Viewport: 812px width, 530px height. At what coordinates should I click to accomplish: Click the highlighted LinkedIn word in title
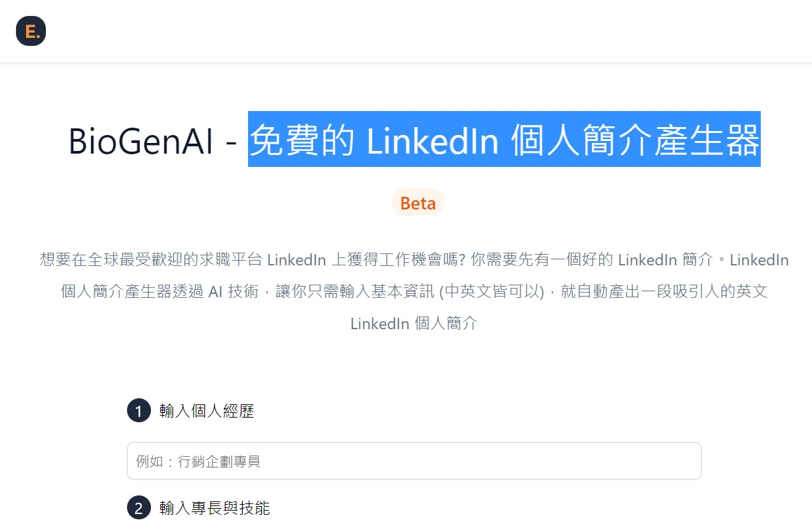click(x=432, y=140)
